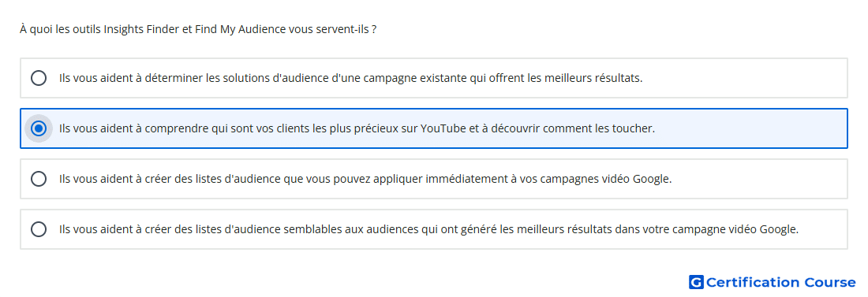Click the word 'Course' in the logo

[829, 283]
